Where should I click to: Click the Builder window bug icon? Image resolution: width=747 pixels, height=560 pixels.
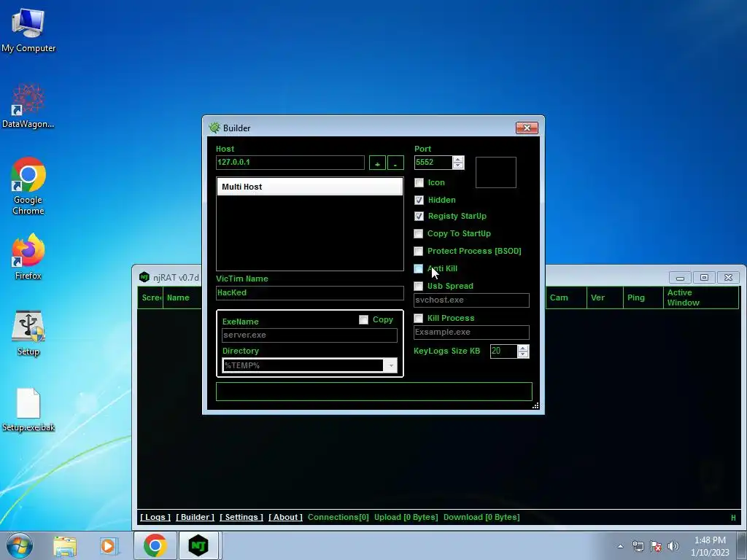pyautogui.click(x=214, y=128)
